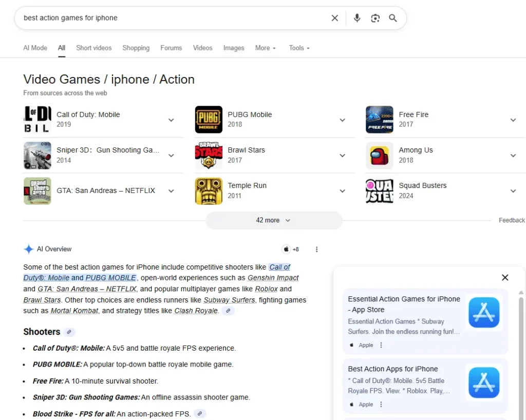
Task: Switch to AI Mode tab
Action: [x=35, y=48]
